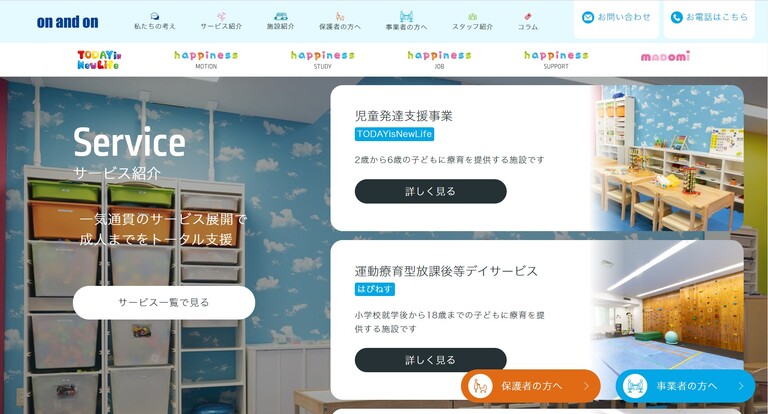The width and height of the screenshot is (768, 414).
Task: Click the on and on site logo
Action: [x=68, y=22]
